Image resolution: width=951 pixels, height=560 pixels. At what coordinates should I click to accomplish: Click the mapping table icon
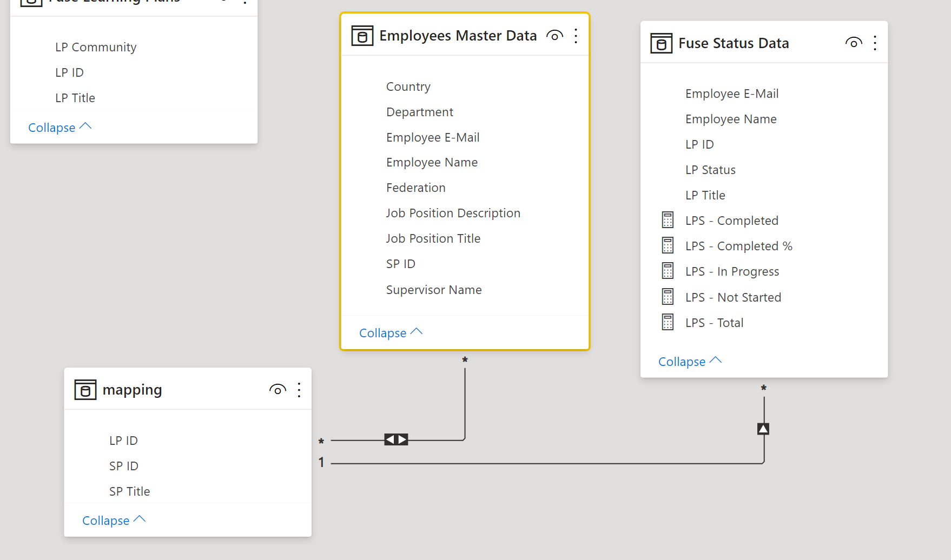coord(85,390)
